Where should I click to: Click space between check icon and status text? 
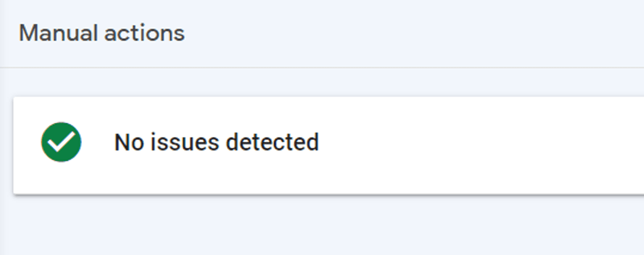click(98, 142)
